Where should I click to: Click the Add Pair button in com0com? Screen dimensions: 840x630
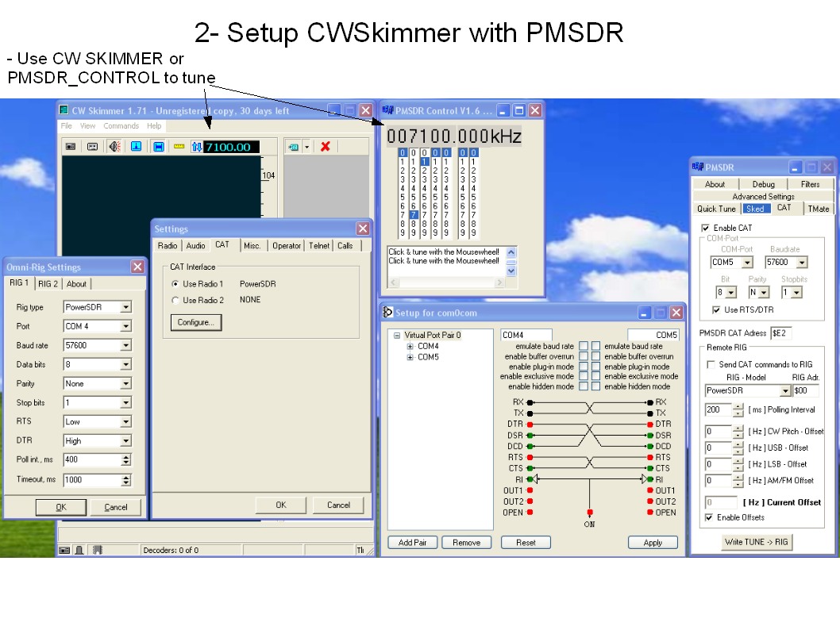click(x=413, y=542)
